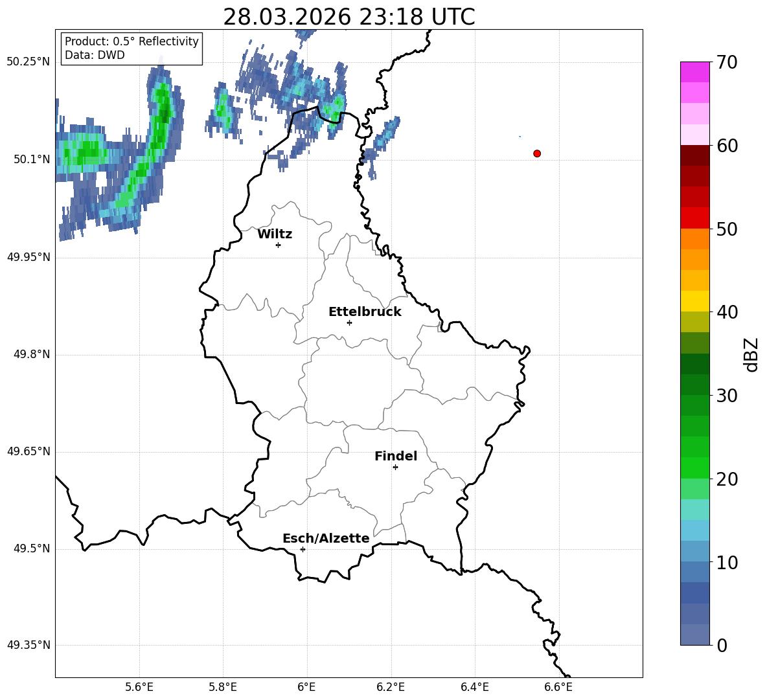Click the Ettelbruck station cross marker
The width and height of the screenshot is (767, 700).
pyautogui.click(x=349, y=322)
